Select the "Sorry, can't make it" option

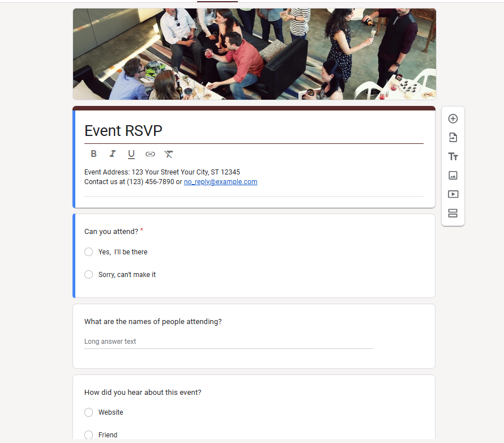[x=88, y=274]
